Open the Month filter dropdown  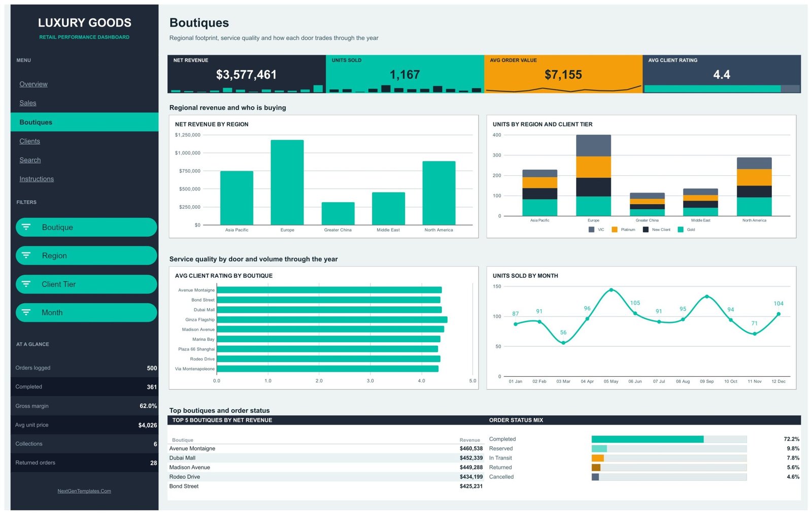pyautogui.click(x=86, y=312)
